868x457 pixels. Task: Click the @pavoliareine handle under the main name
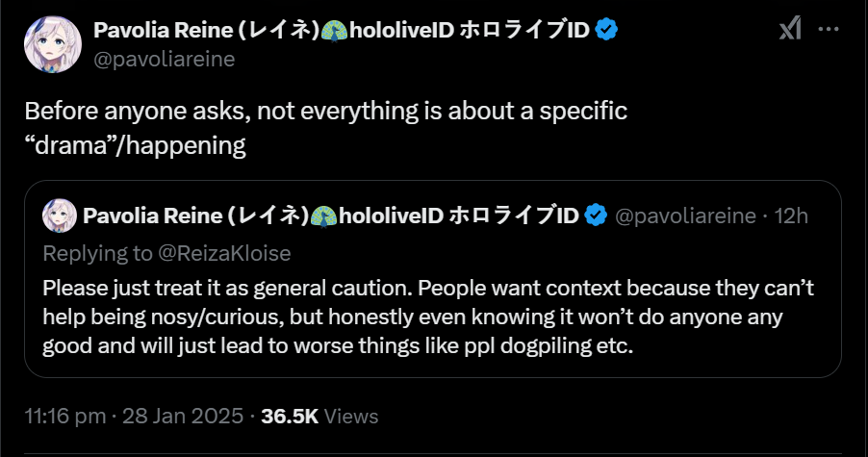[164, 59]
